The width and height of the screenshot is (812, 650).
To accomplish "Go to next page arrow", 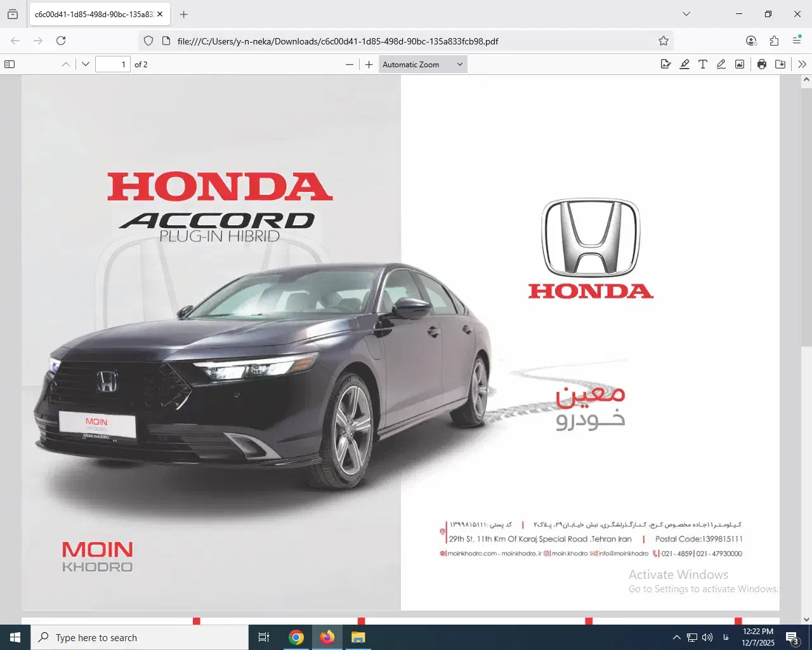I will pyautogui.click(x=86, y=64).
